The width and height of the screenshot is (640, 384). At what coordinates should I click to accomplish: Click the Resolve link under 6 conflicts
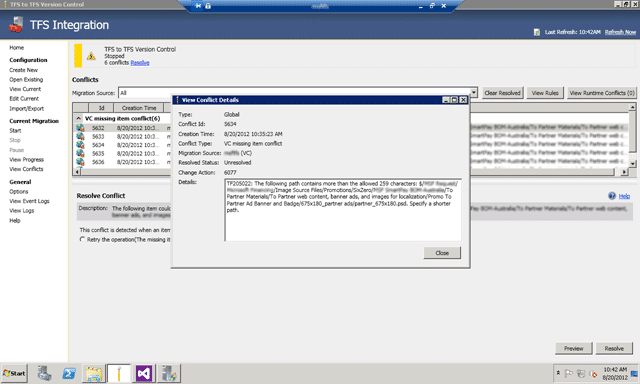coord(140,62)
